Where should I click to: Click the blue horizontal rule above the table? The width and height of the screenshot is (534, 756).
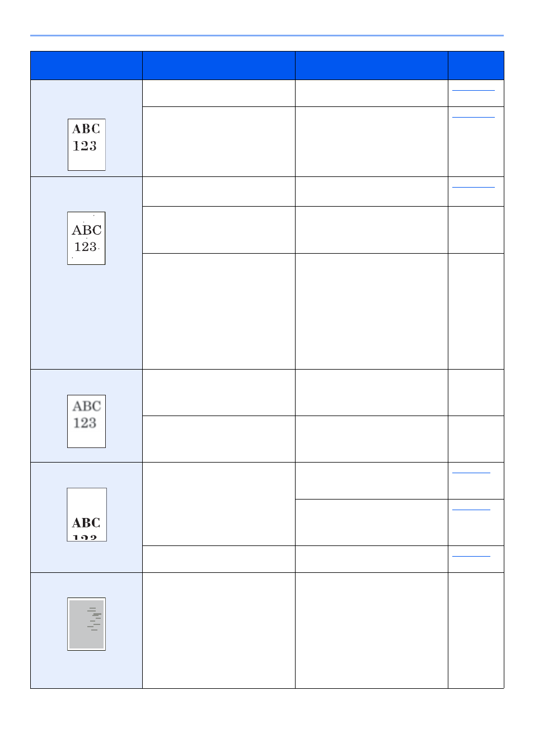click(267, 35)
